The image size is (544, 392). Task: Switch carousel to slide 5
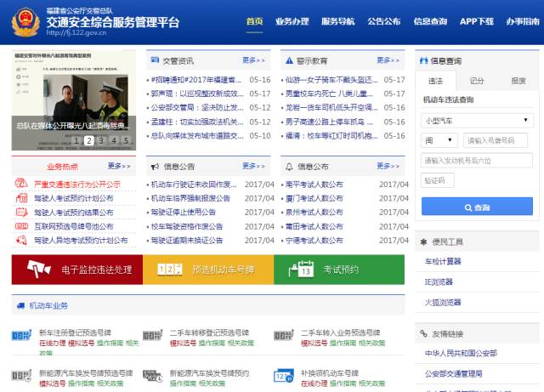[126, 140]
